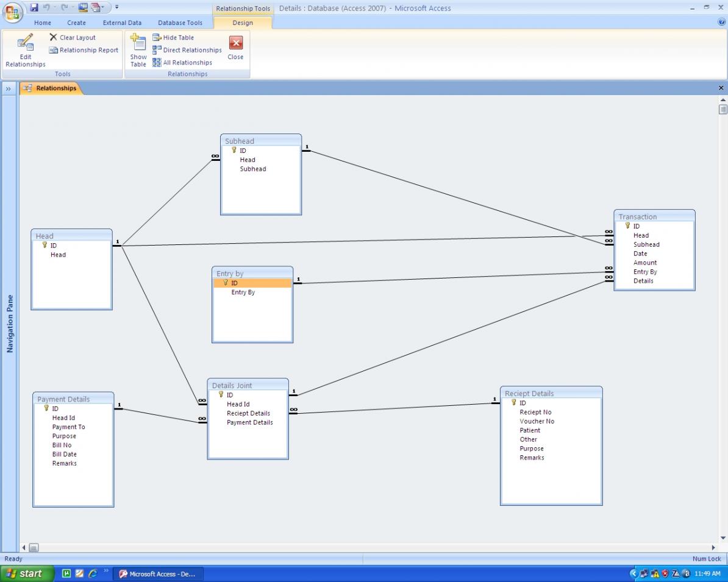Undo with the Quick Access toolbar arrow
The width and height of the screenshot is (728, 582).
point(46,7)
